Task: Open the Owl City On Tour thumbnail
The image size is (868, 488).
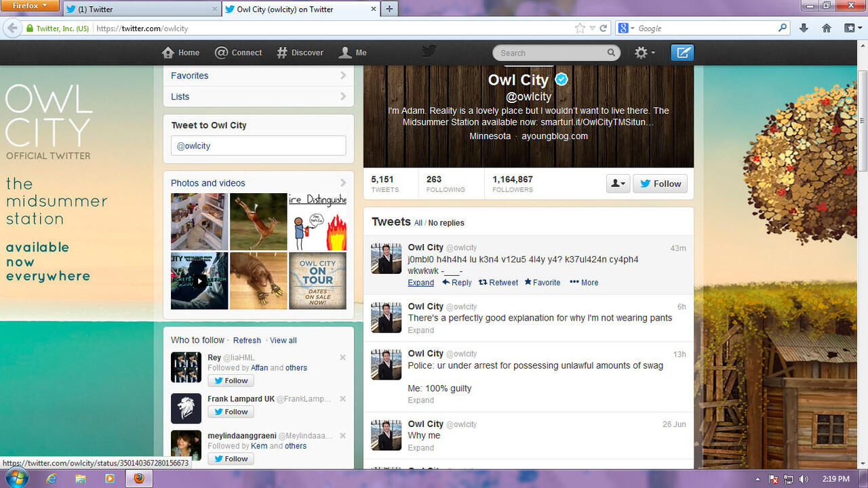Action: [x=317, y=281]
